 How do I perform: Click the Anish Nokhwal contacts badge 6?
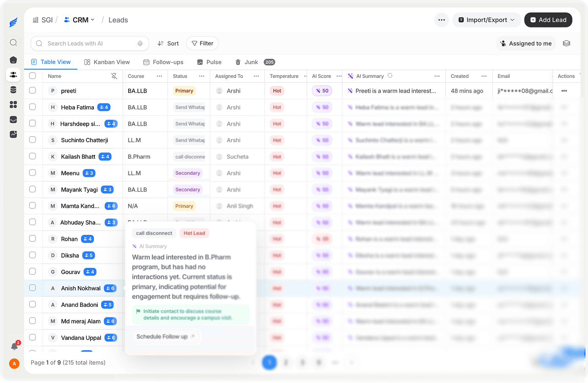110,288
